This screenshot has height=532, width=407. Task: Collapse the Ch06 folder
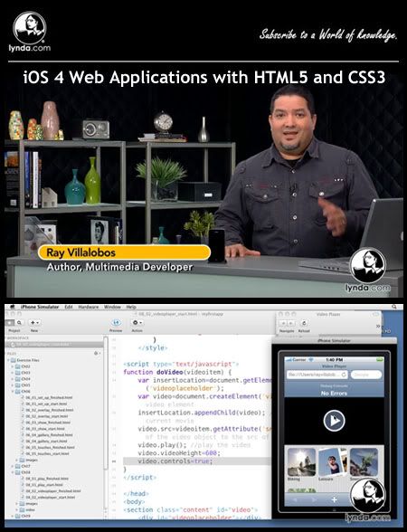[x=13, y=391]
